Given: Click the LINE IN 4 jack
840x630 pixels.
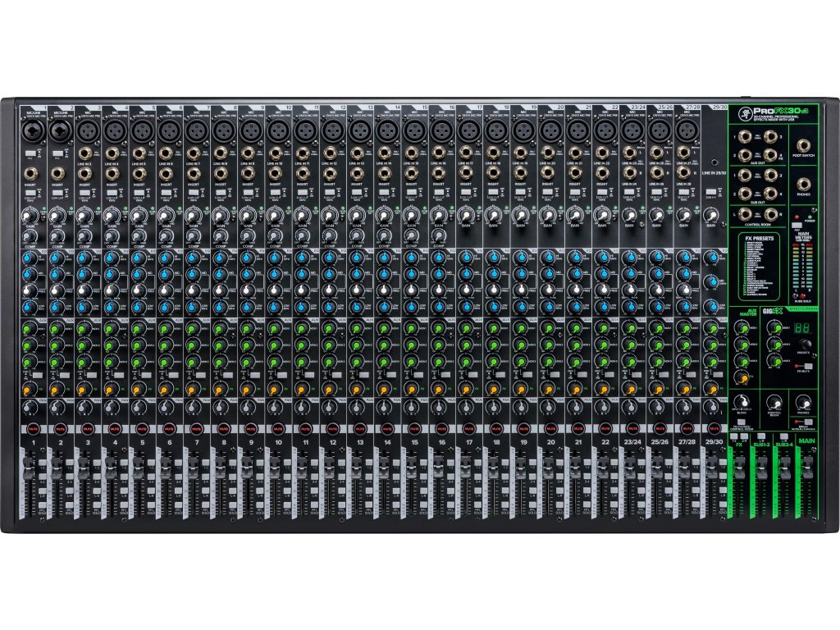Looking at the screenshot, I should tap(112, 153).
